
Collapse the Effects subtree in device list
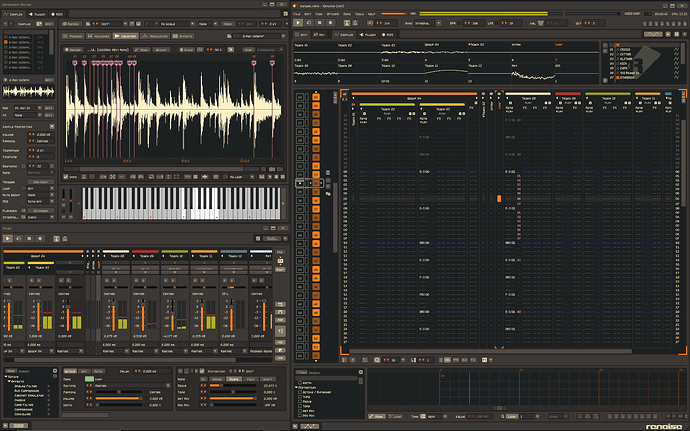coord(9,381)
